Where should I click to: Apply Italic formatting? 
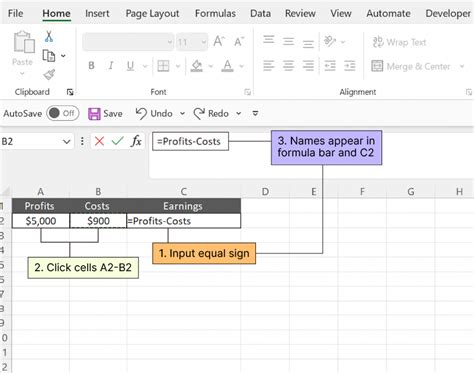point(111,66)
